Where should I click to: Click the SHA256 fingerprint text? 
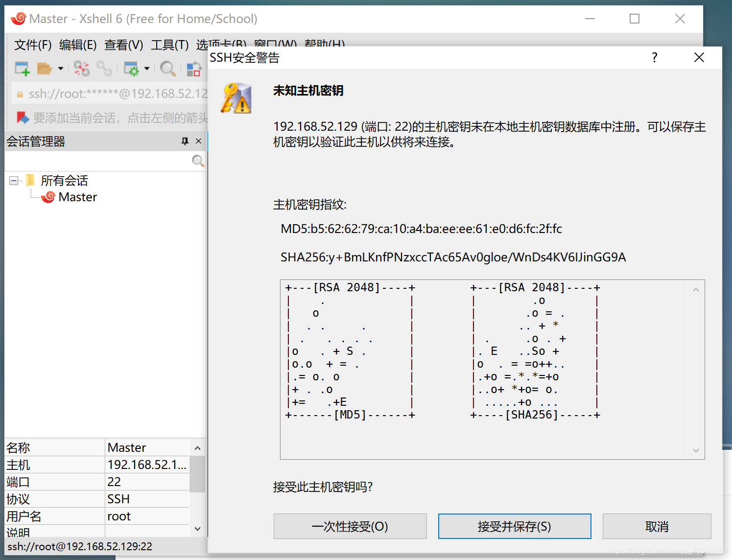pos(453,257)
